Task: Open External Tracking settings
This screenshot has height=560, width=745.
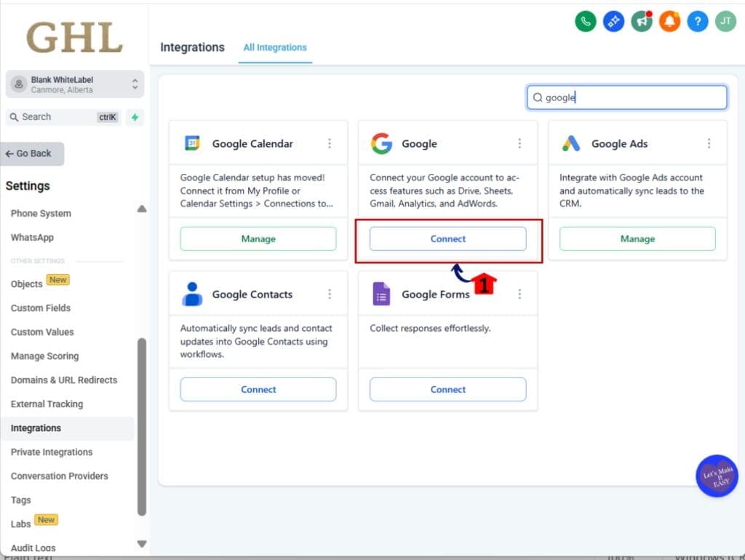Action: coord(47,404)
